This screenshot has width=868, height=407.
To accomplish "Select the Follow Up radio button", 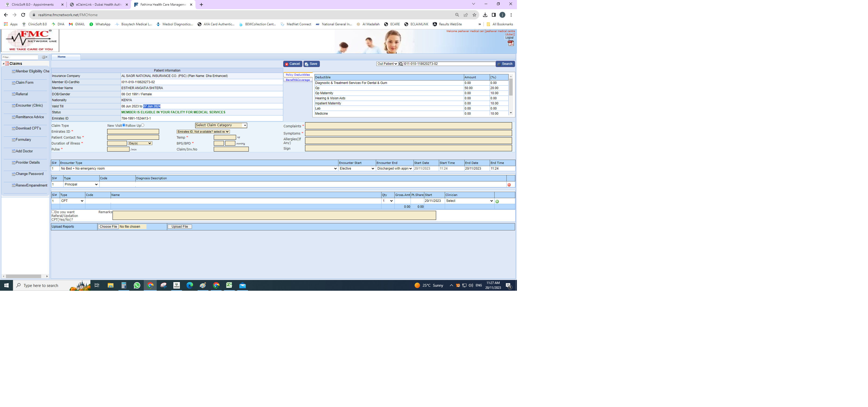I will 142,125.
